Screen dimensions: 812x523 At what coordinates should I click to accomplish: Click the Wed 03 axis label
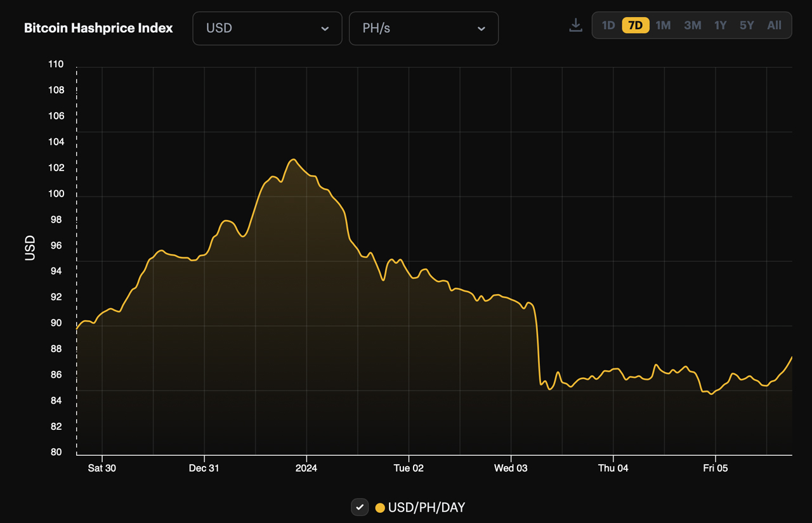coord(511,468)
